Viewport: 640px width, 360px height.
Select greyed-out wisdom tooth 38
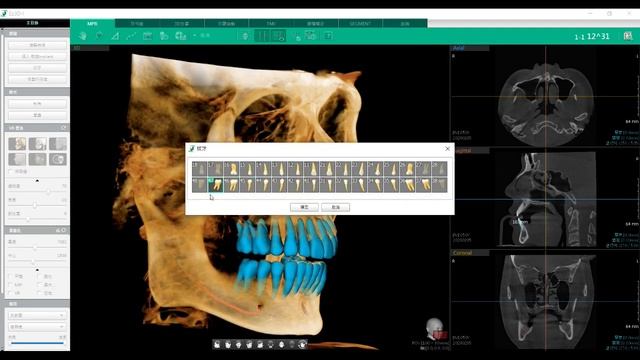tap(439, 184)
